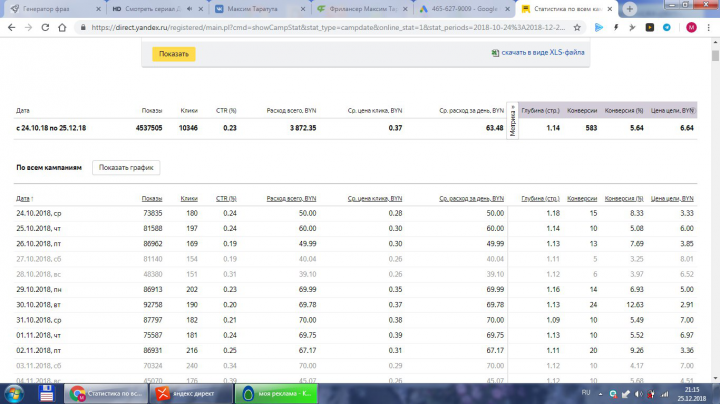
Task: Switch to the Фрилансер Максим tab
Action: pyautogui.click(x=362, y=9)
